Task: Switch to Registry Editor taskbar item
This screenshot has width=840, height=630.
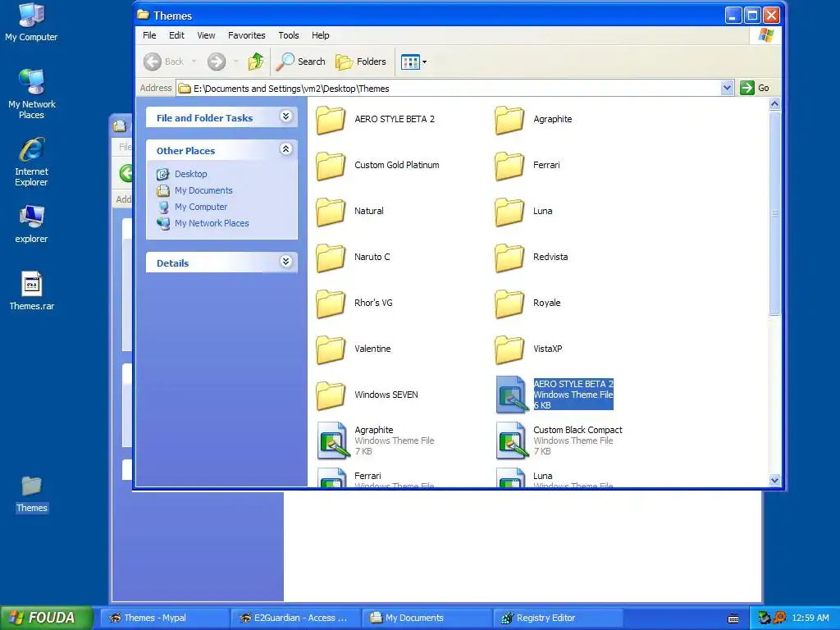Action: [557, 618]
